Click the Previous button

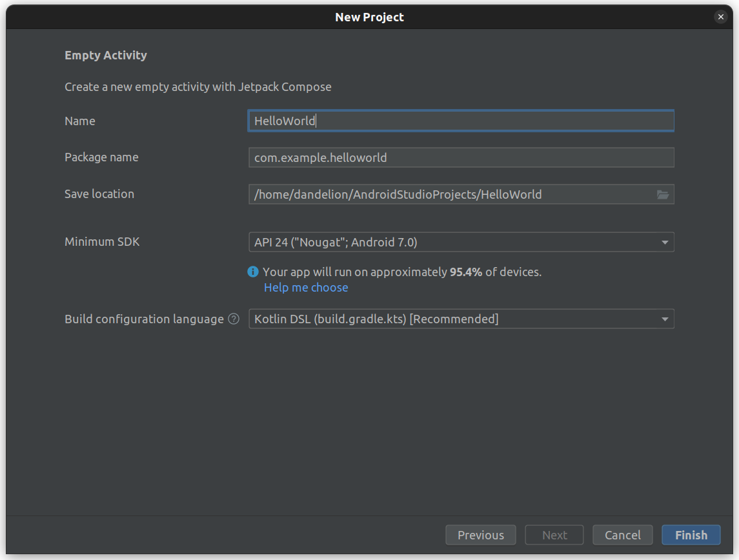click(481, 535)
